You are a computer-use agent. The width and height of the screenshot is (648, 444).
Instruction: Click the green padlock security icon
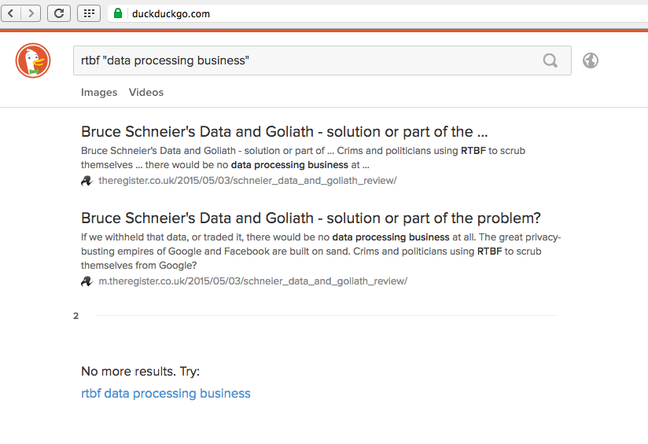point(118,13)
